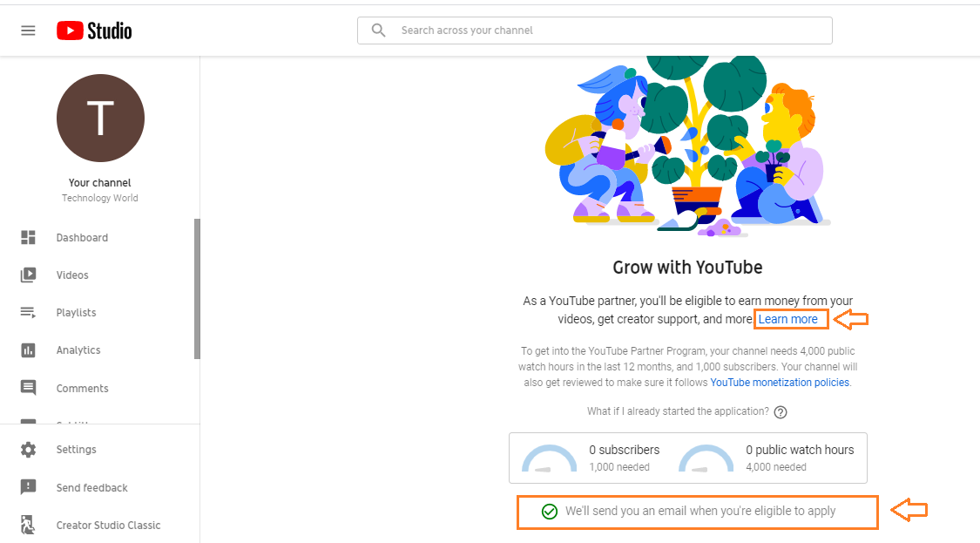The height and width of the screenshot is (543, 980).
Task: Click the subscribers progress gauge
Action: pos(550,458)
